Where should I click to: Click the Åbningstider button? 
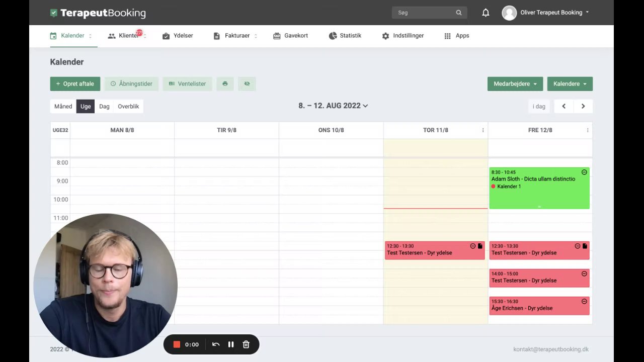[131, 84]
